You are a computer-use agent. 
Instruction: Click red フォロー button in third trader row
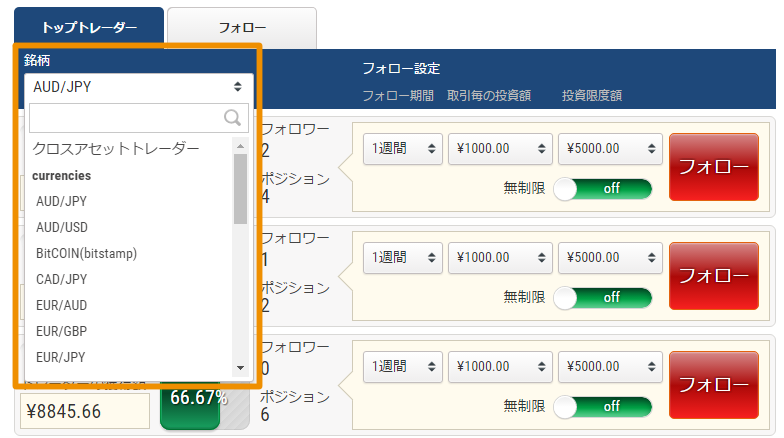(714, 384)
